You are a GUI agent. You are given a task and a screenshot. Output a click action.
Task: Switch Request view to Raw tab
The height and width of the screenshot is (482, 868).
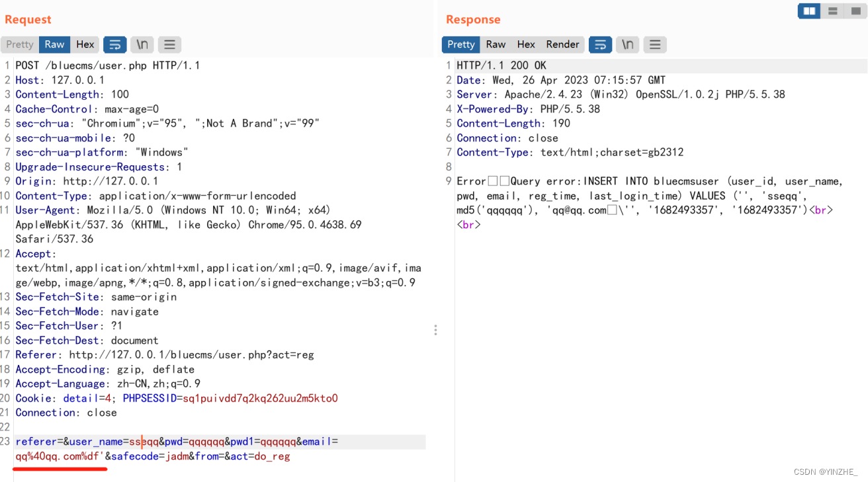[x=54, y=44]
